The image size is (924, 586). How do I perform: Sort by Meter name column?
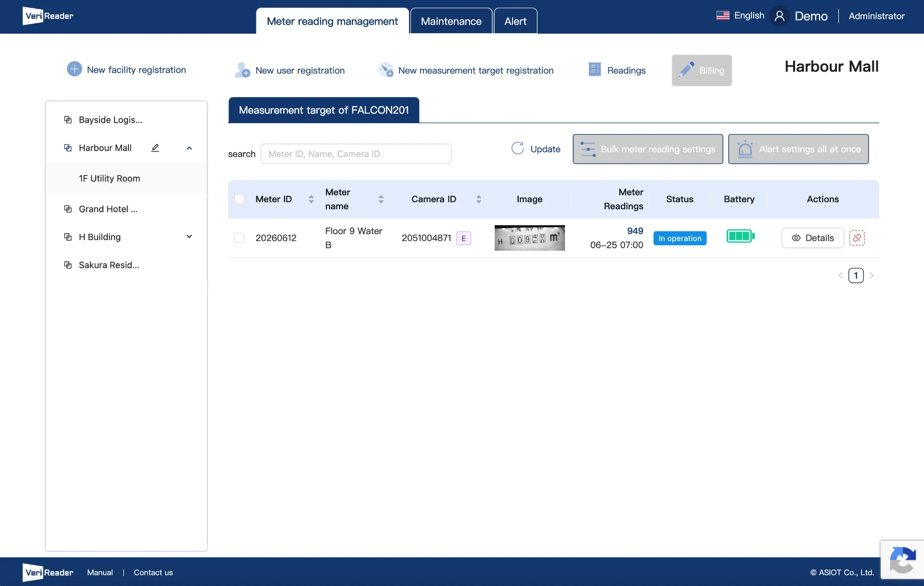click(381, 199)
